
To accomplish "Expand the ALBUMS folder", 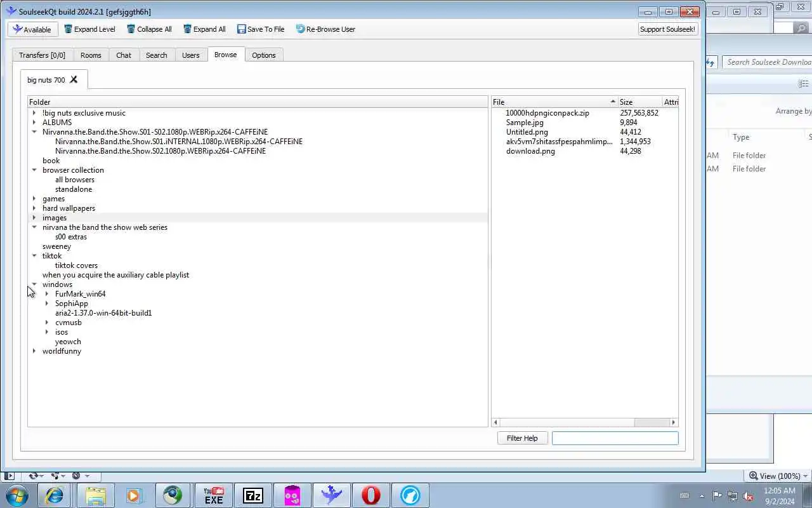I will 34,123.
